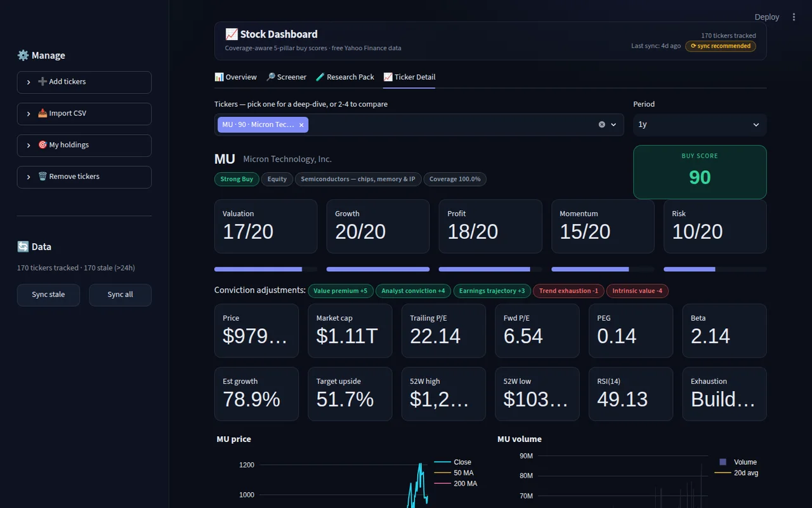This screenshot has width=812, height=508.
Task: Click the Analyst conviction +4 chip
Action: pyautogui.click(x=413, y=291)
